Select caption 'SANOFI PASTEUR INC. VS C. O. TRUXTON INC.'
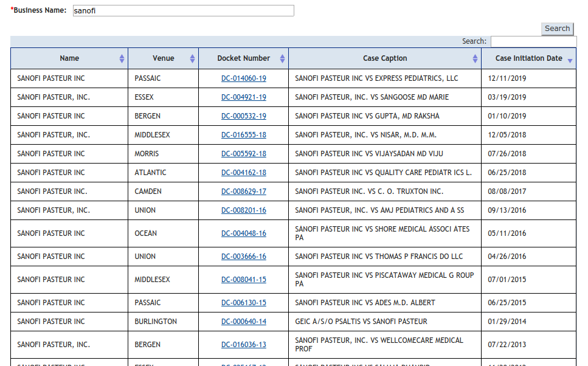588x366 pixels. [369, 192]
